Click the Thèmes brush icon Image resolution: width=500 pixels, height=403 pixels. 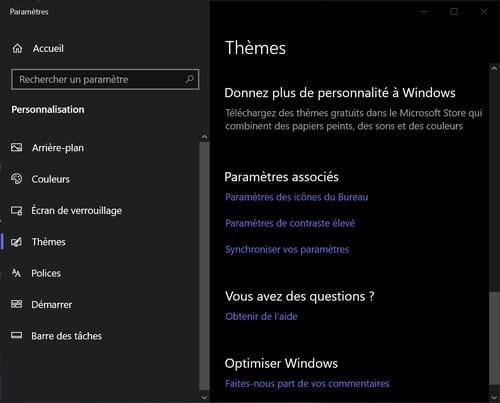click(x=16, y=242)
